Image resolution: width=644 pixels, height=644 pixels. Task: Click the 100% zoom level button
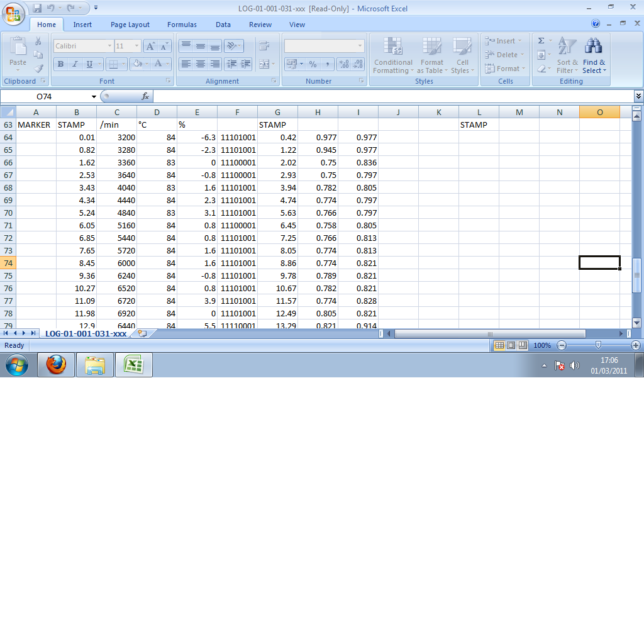(x=542, y=345)
